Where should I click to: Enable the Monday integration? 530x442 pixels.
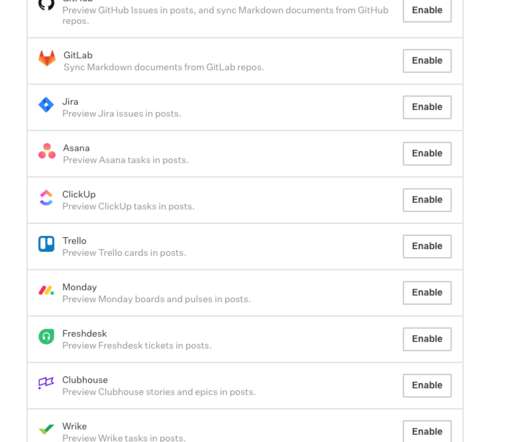[x=427, y=293]
